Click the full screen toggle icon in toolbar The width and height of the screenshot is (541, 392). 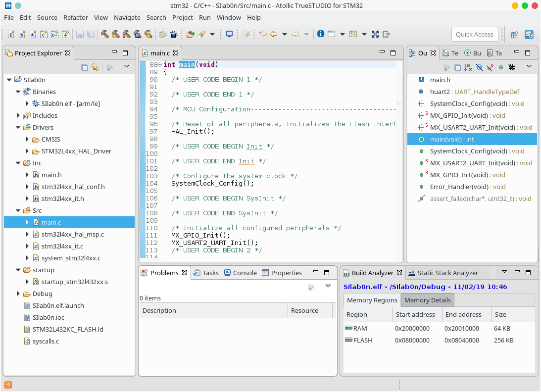point(375,34)
